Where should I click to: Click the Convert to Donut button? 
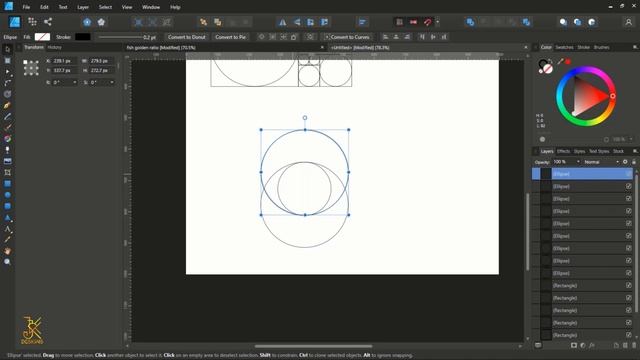pos(187,37)
